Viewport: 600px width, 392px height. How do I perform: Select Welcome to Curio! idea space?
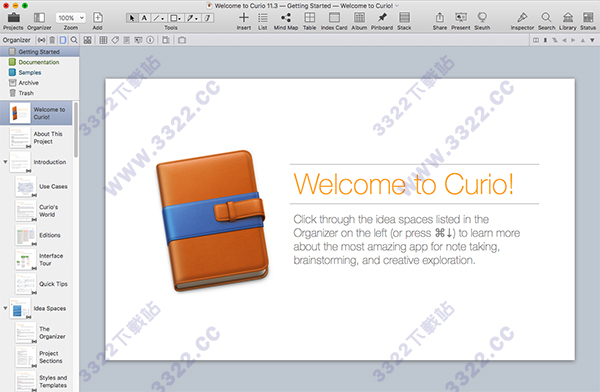click(x=36, y=113)
